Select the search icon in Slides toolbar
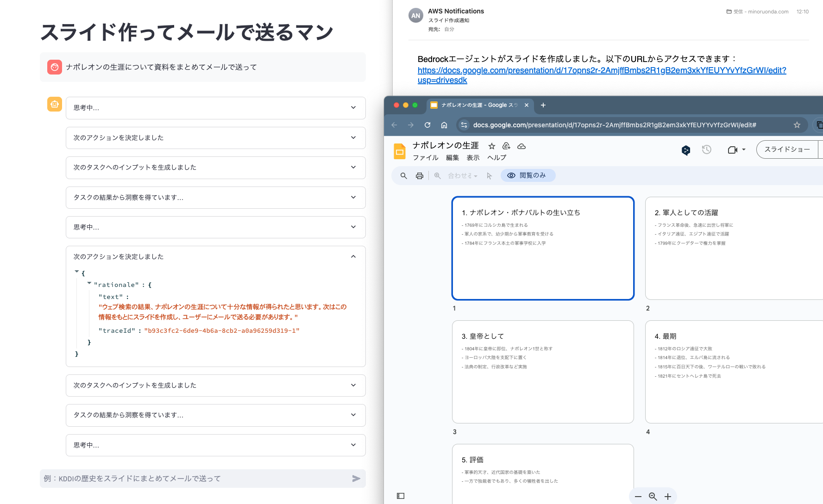Viewport: 823px width, 504px height. click(403, 175)
